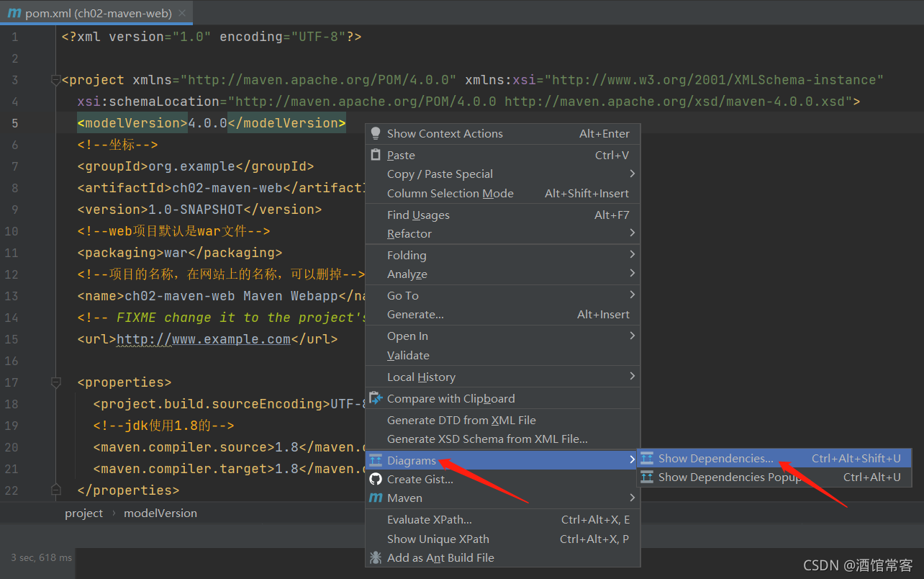Click the version text 1.0-SNAPSHOT
This screenshot has width=924, height=579.
(x=196, y=210)
